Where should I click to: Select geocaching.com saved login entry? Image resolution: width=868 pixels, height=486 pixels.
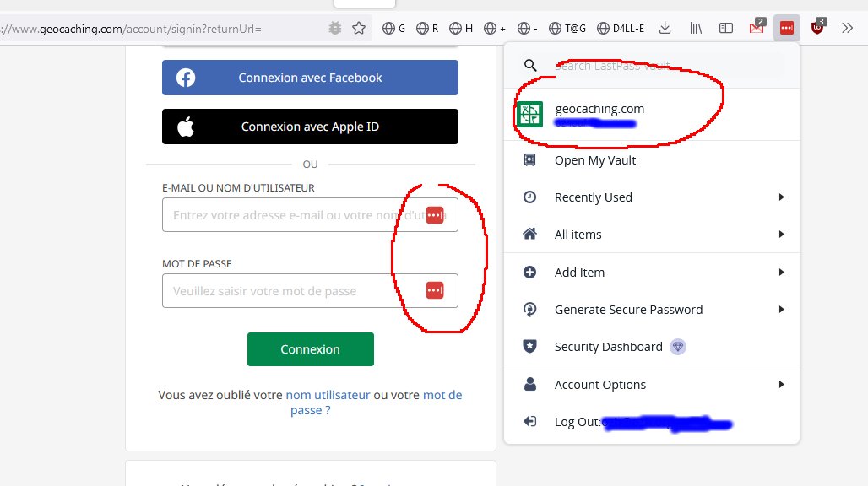tap(652, 115)
